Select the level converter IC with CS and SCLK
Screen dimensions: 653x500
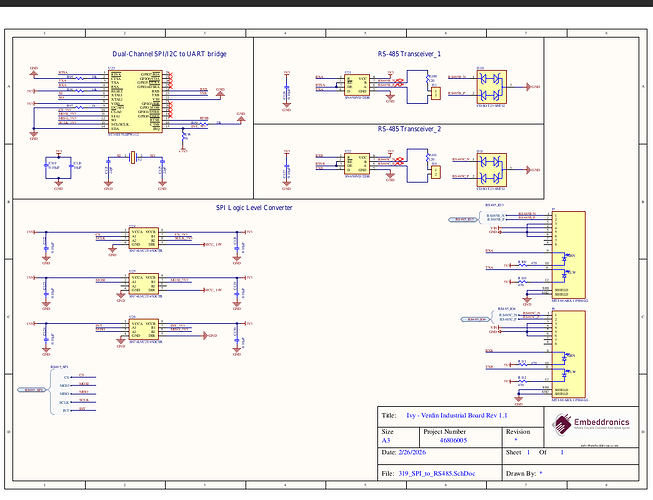click(x=144, y=238)
